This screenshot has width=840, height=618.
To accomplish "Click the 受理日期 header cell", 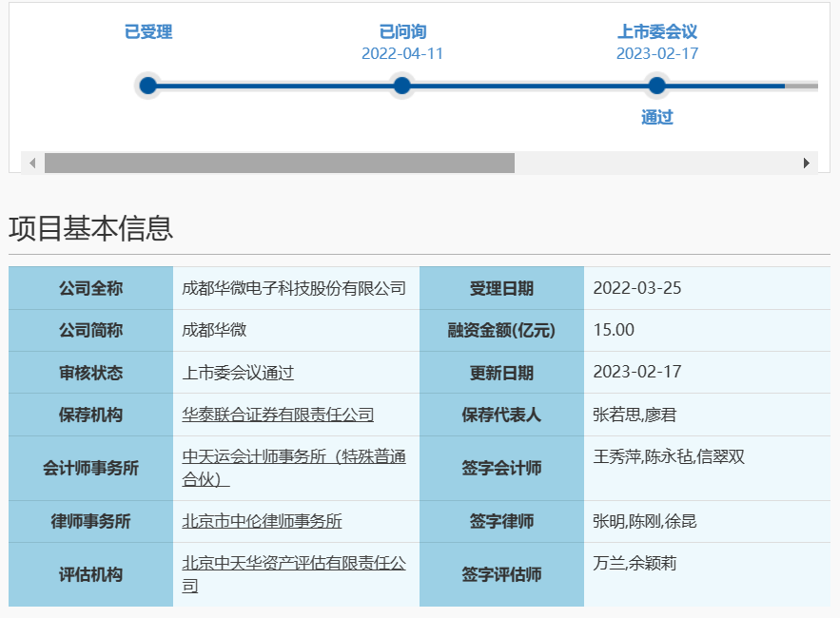I will click(x=501, y=288).
